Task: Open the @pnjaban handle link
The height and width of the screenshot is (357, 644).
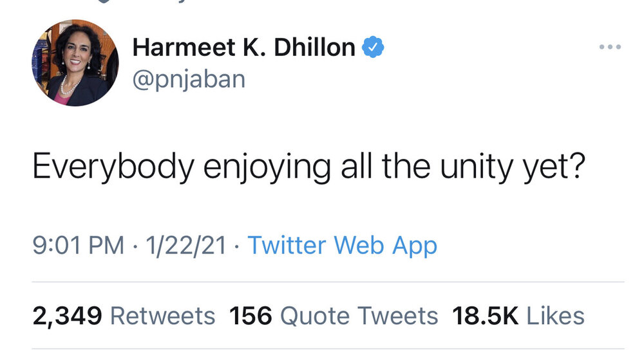Action: (189, 79)
